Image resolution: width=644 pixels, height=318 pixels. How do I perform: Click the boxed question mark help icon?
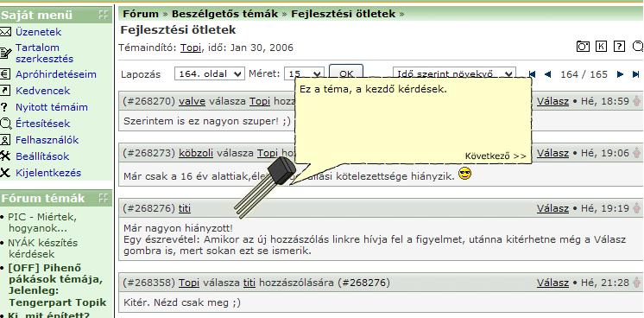click(x=619, y=47)
